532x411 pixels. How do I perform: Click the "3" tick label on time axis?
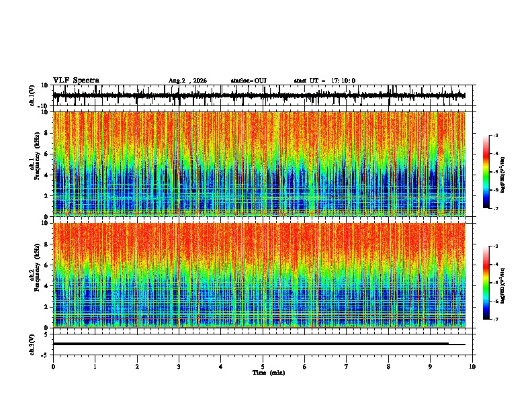click(x=179, y=367)
